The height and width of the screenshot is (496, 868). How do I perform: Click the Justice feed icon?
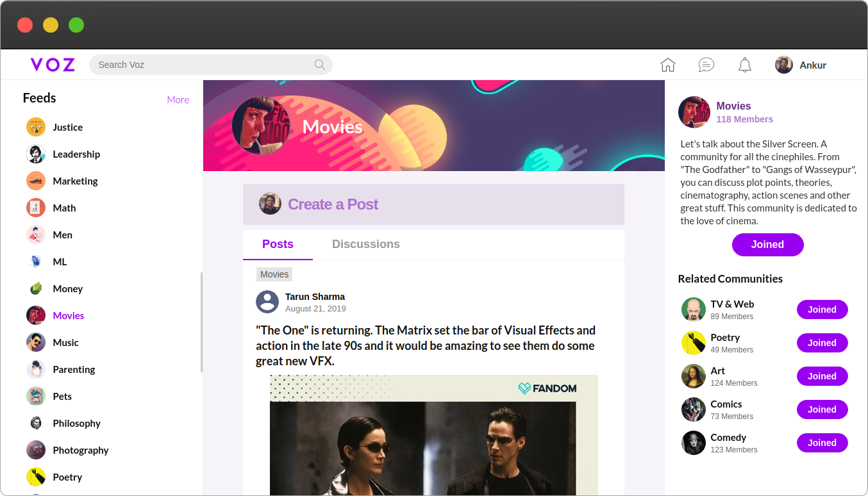(36, 127)
